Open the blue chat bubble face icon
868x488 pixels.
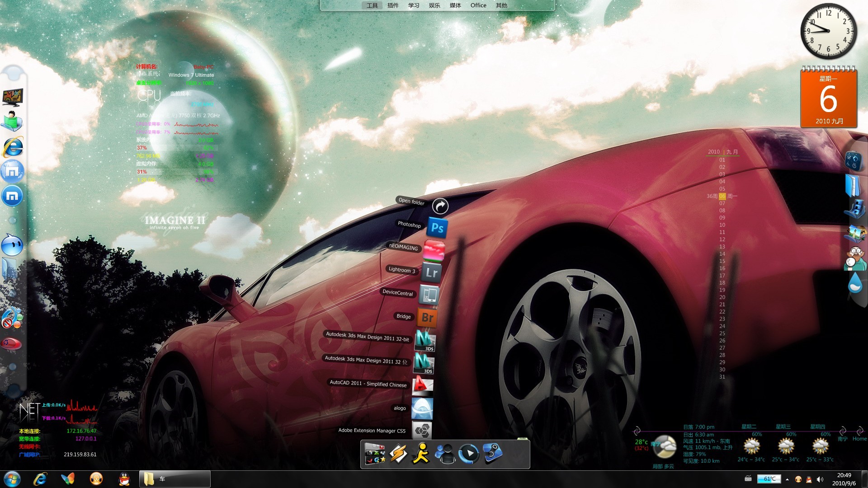point(12,245)
